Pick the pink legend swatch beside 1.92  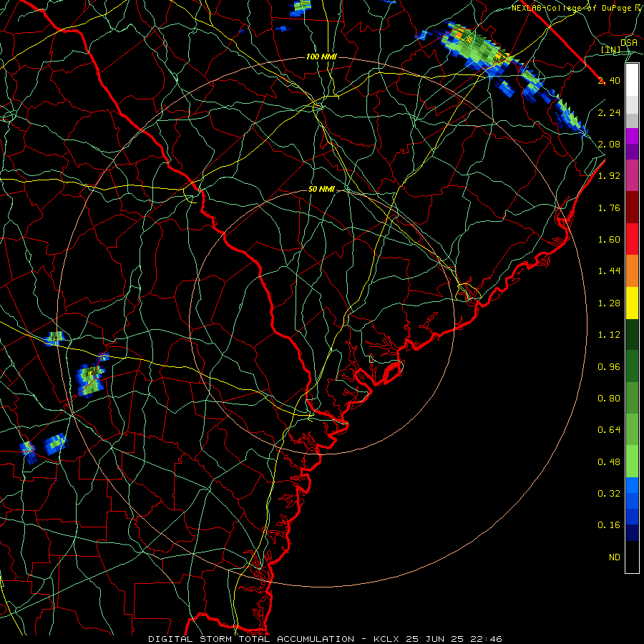[632, 175]
